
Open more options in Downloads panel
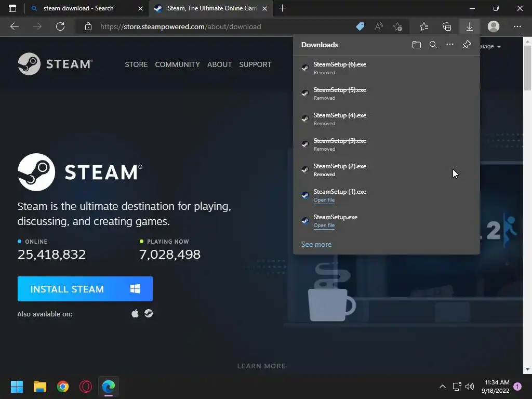449,45
